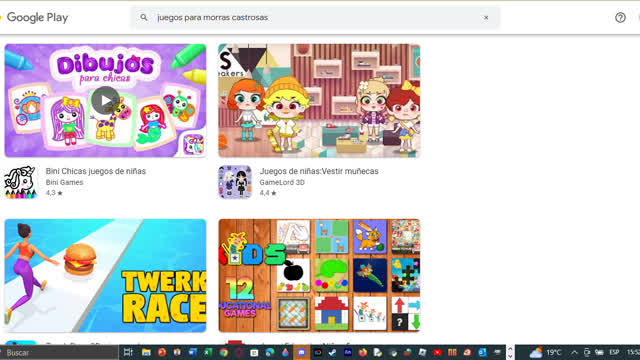Launch Firefox from the taskbar
Image resolution: width=640 pixels, height=360 pixels.
click(x=362, y=352)
